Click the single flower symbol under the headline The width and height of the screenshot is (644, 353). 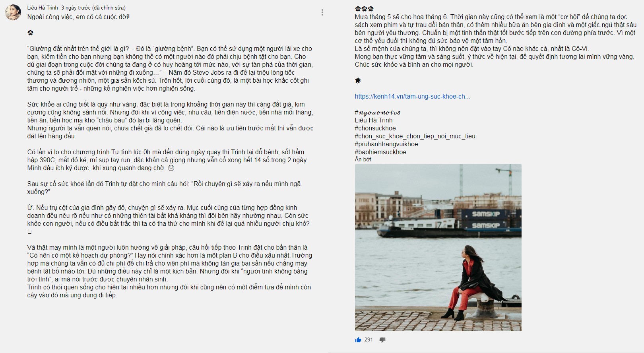tap(30, 33)
